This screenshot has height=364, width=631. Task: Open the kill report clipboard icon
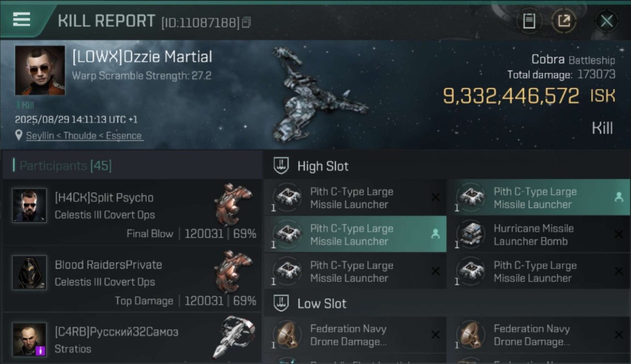coord(529,21)
